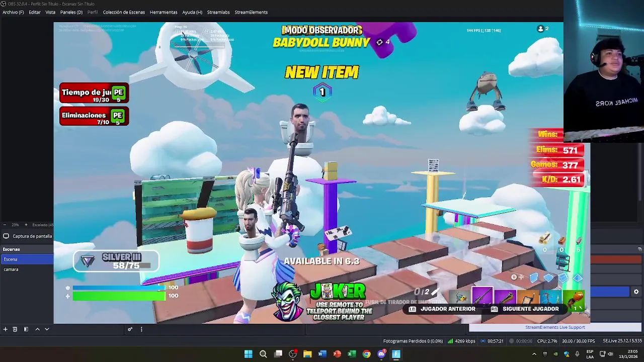Open scene filters icon beside the trash

click(26, 329)
